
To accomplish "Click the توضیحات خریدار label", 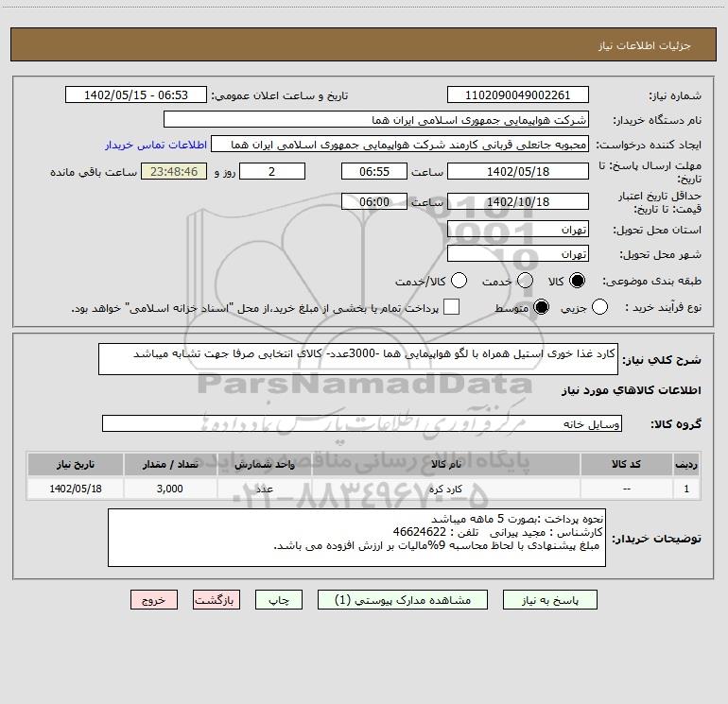I will click(x=656, y=539).
